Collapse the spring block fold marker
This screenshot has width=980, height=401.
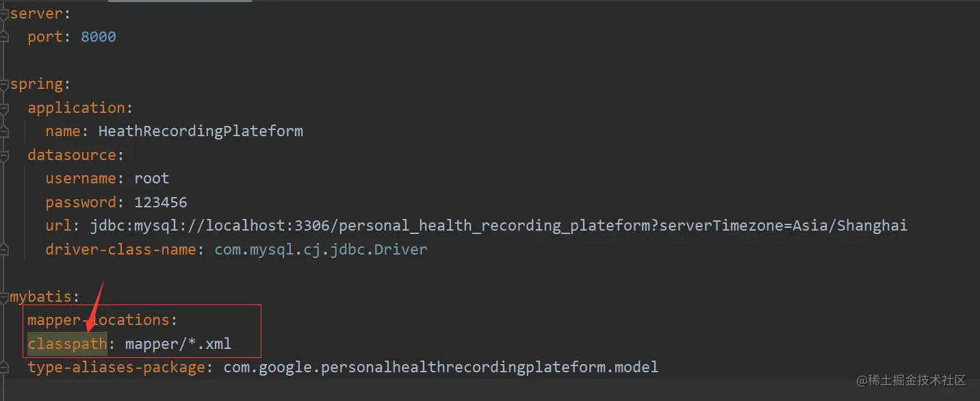click(x=4, y=84)
